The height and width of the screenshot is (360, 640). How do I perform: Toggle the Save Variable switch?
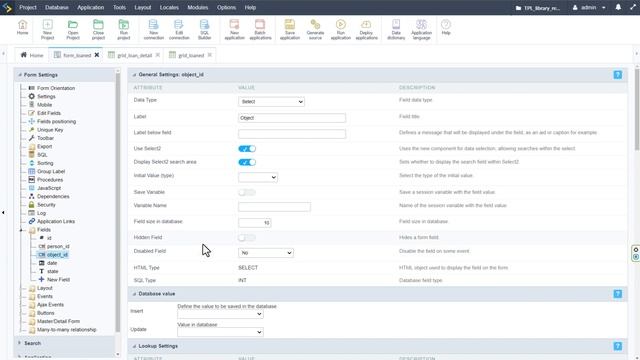click(247, 192)
